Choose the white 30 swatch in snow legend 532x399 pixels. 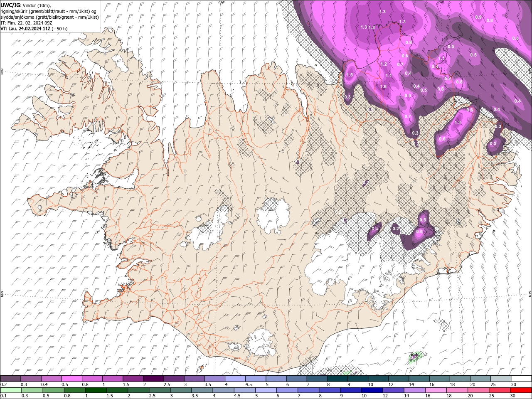pyautogui.click(x=522, y=378)
